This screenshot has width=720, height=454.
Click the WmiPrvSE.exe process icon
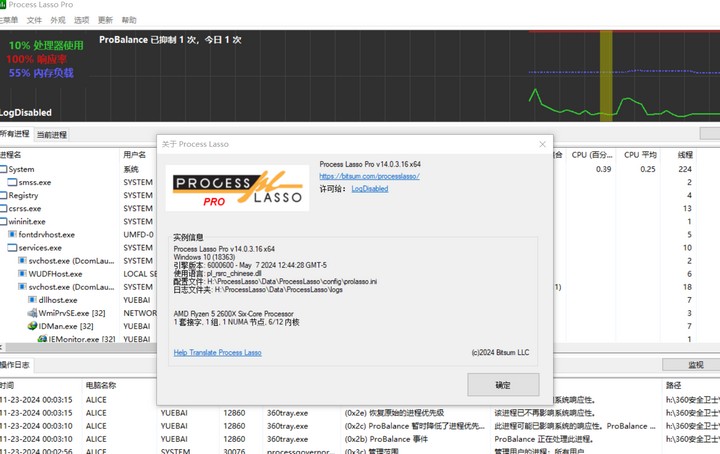(32, 313)
